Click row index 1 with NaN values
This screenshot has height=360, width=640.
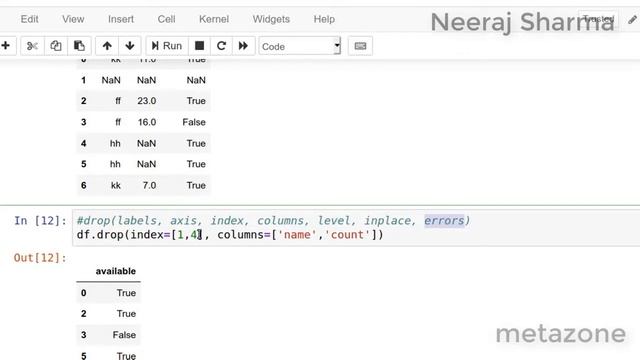tap(84, 80)
